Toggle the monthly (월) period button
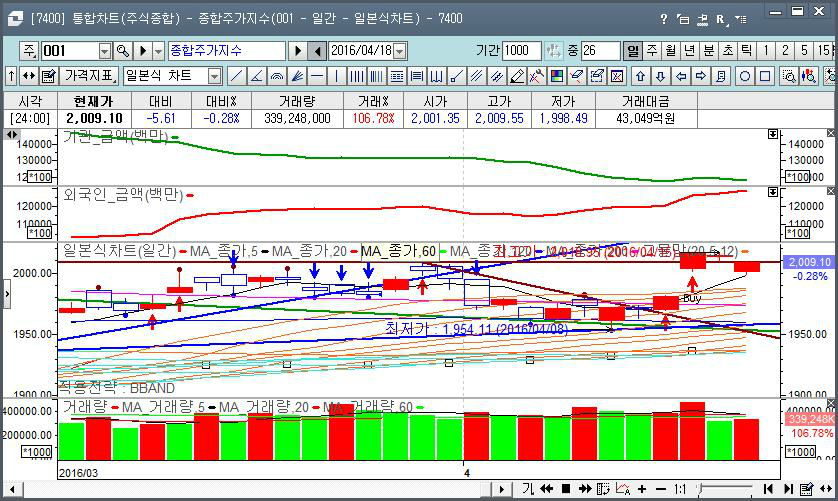 point(671,51)
